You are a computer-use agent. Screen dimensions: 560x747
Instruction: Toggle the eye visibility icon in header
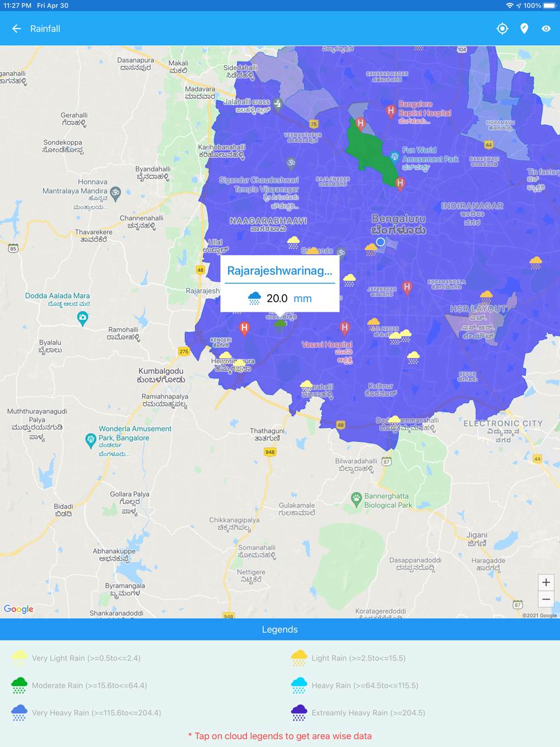coord(546,29)
